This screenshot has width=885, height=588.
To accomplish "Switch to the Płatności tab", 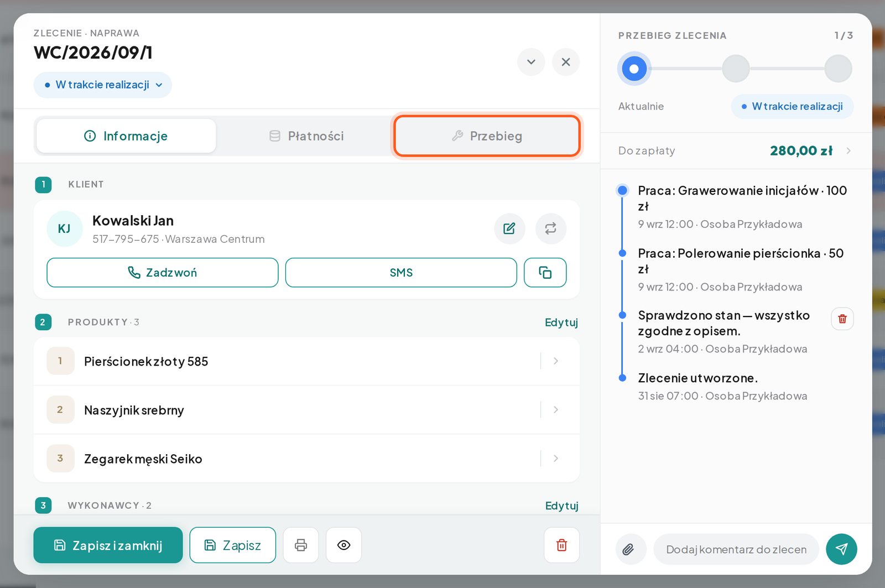I will pyautogui.click(x=306, y=136).
